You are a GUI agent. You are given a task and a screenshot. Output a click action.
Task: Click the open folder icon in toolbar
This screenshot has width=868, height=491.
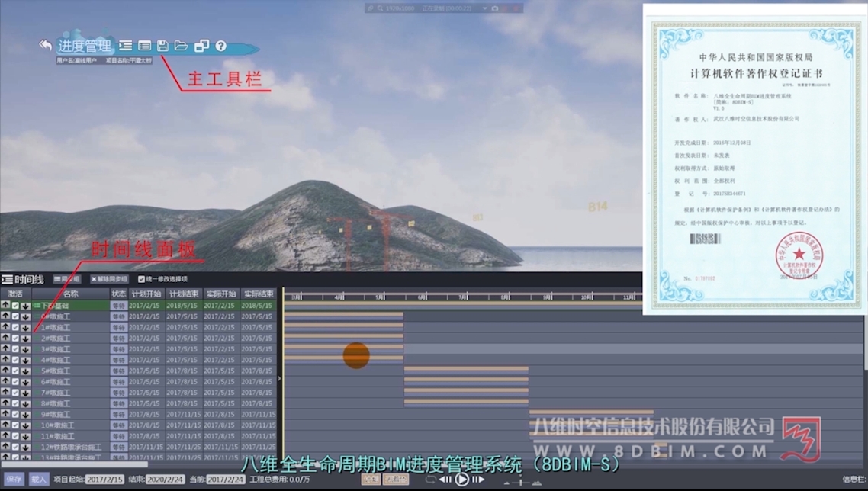click(x=181, y=46)
